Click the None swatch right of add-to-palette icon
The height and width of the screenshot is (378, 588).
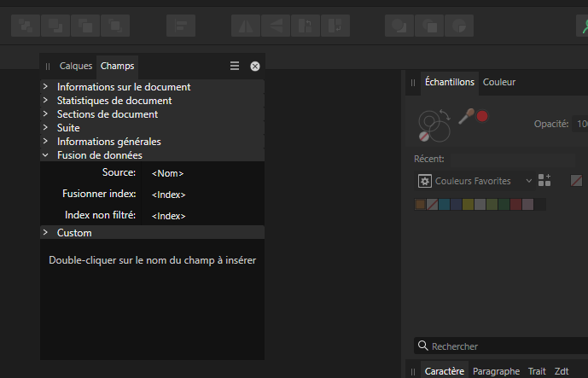(x=576, y=181)
